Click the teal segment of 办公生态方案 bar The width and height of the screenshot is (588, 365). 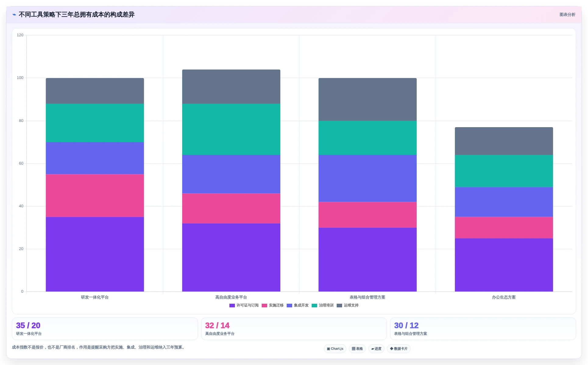coord(504,171)
